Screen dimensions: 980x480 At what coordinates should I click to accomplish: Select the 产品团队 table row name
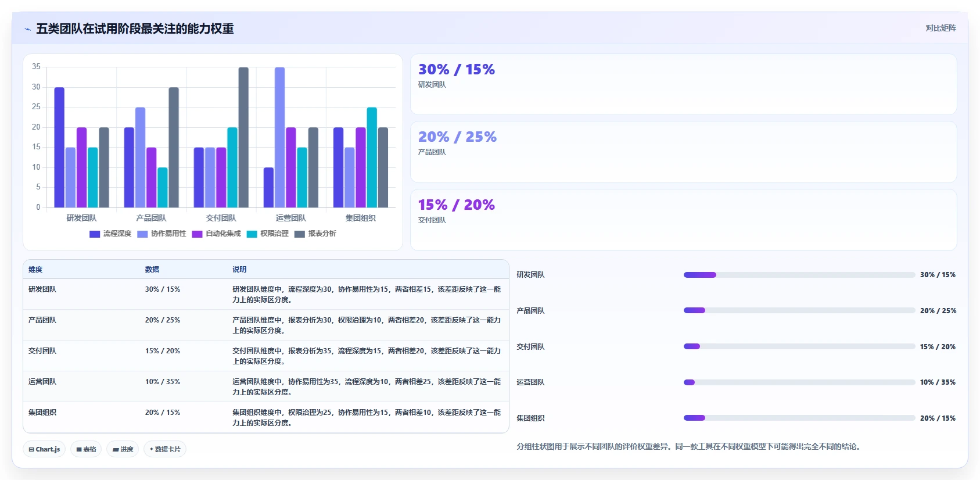[42, 320]
